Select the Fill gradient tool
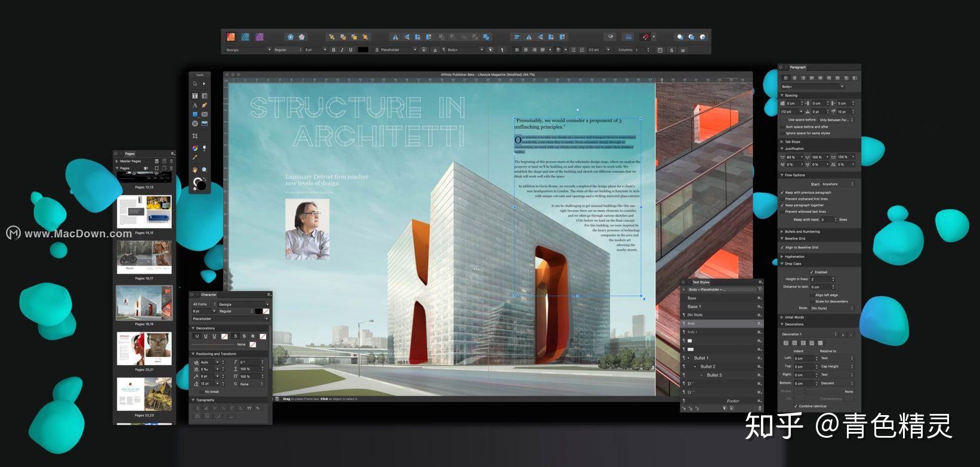Screen dimensions: 980x467 pos(195,148)
